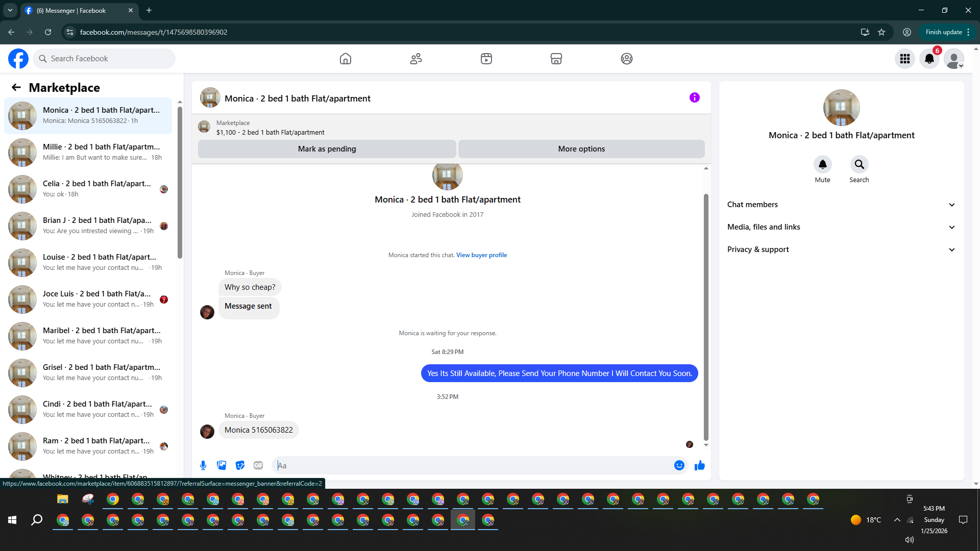Open the Celia conversation

[x=88, y=189]
